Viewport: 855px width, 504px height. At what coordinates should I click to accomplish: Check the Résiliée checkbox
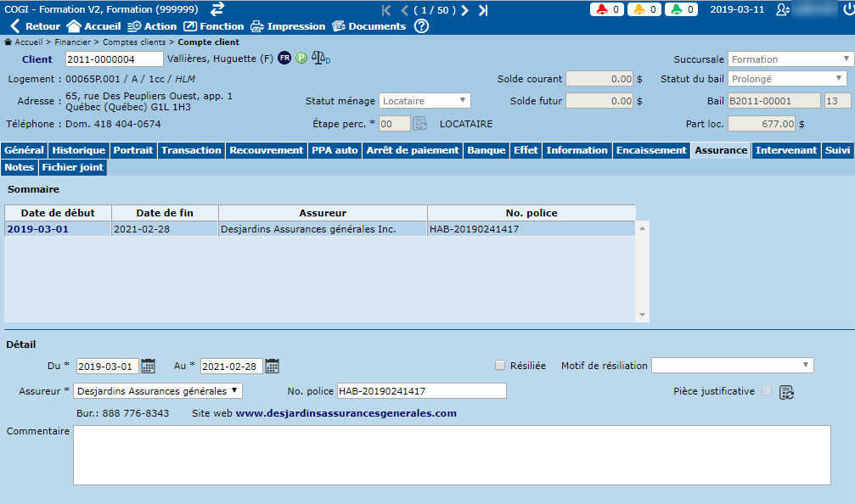[500, 366]
